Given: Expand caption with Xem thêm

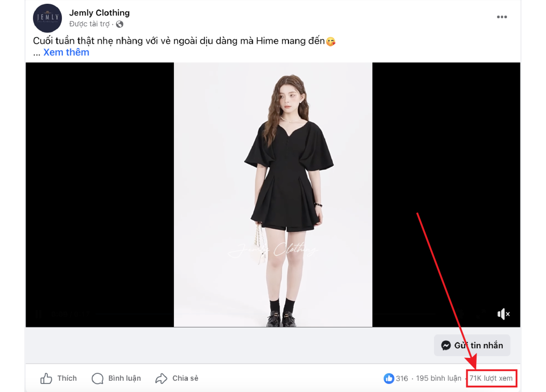Looking at the screenshot, I should [66, 52].
